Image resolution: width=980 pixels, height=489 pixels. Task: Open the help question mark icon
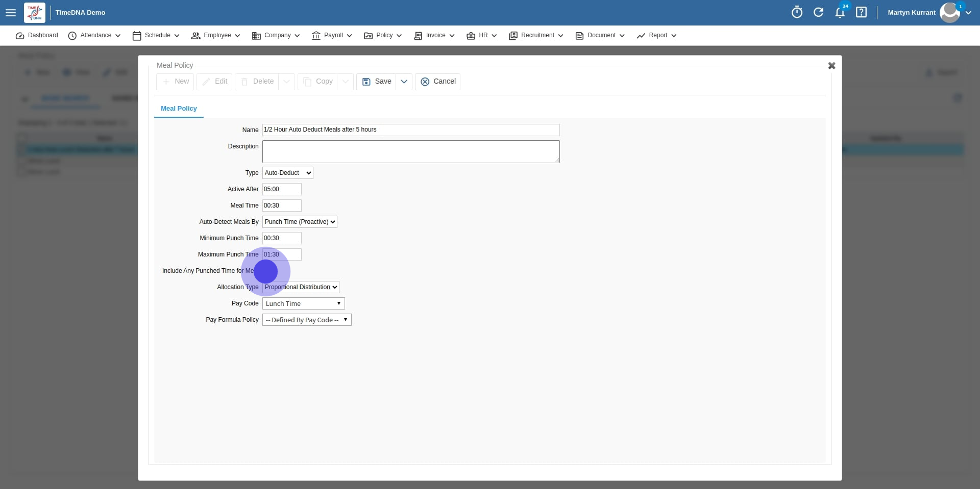coord(861,12)
